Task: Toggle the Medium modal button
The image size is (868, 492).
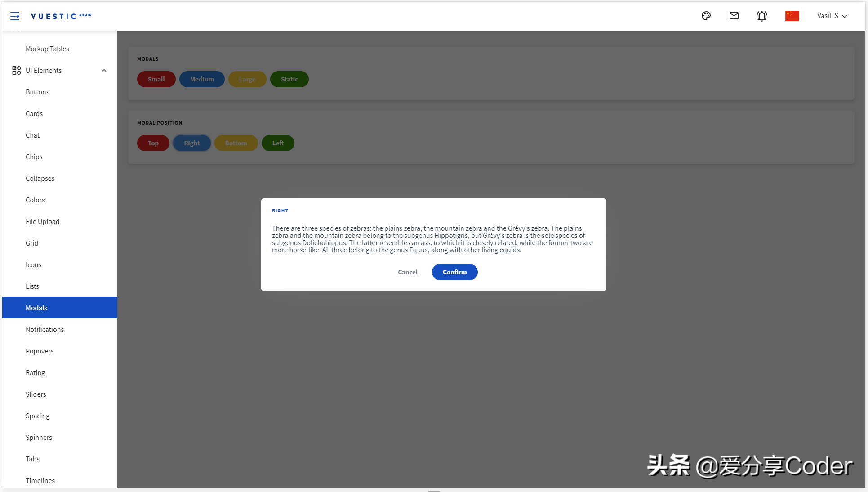Action: tap(201, 79)
